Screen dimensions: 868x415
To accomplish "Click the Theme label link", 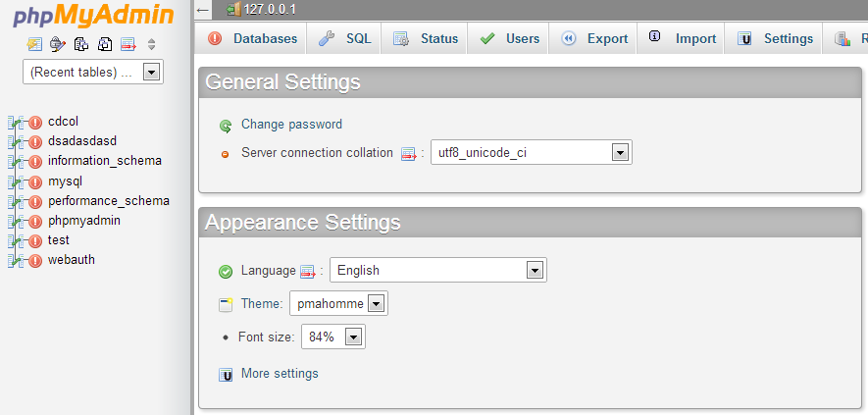I will [x=260, y=303].
